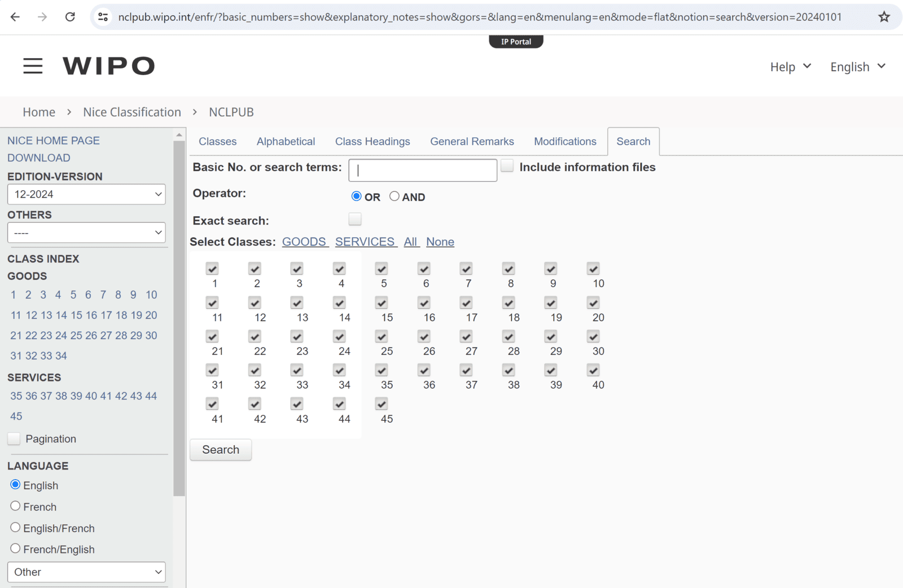Image resolution: width=903 pixels, height=588 pixels.
Task: Expand the Others dropdown
Action: (x=86, y=232)
